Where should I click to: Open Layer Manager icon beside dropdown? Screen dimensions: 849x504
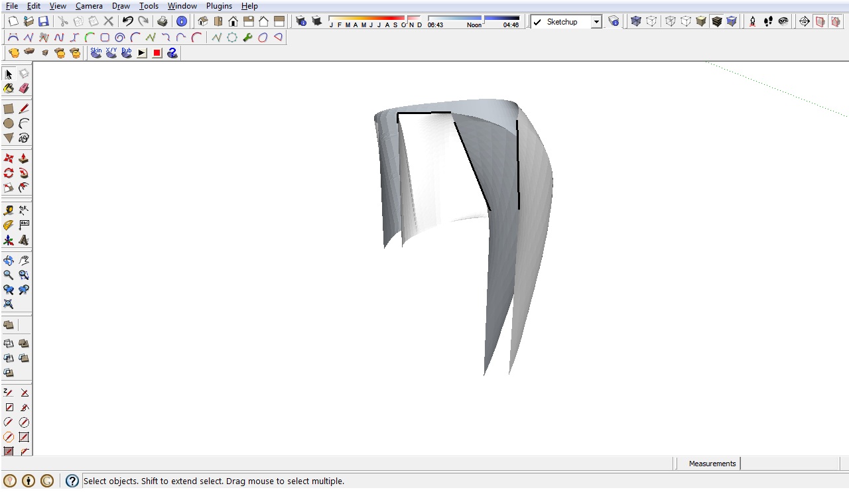tap(614, 21)
